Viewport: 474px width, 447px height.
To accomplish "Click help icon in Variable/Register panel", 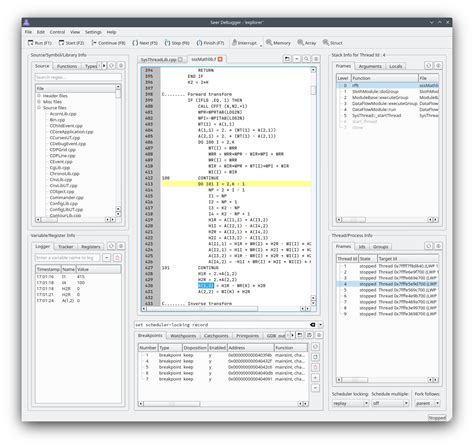I will (x=121, y=246).
